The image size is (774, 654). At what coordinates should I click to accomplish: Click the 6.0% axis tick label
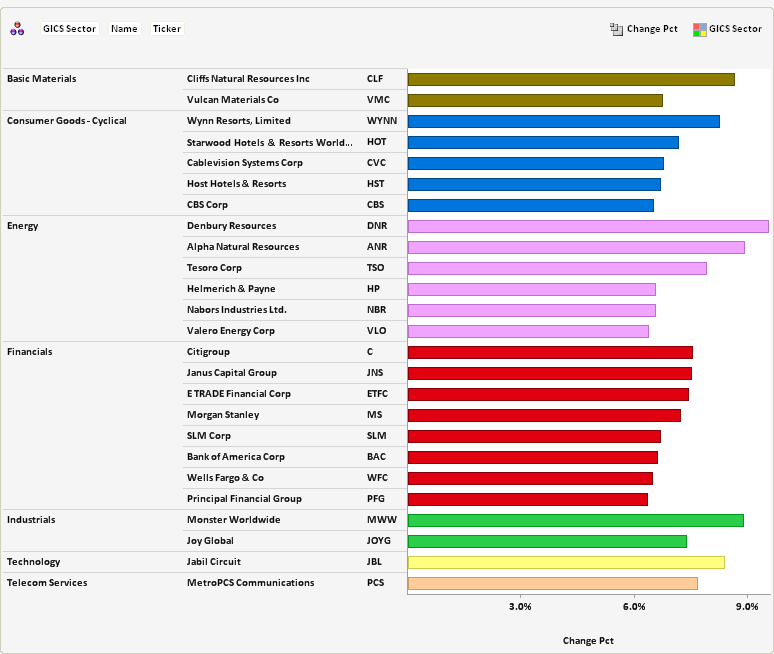[634, 607]
